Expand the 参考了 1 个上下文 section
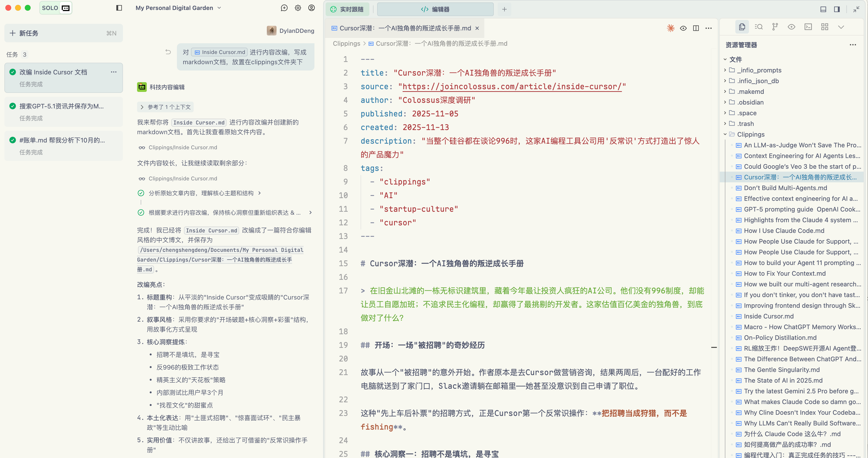Image resolution: width=868 pixels, height=458 pixels. [165, 107]
